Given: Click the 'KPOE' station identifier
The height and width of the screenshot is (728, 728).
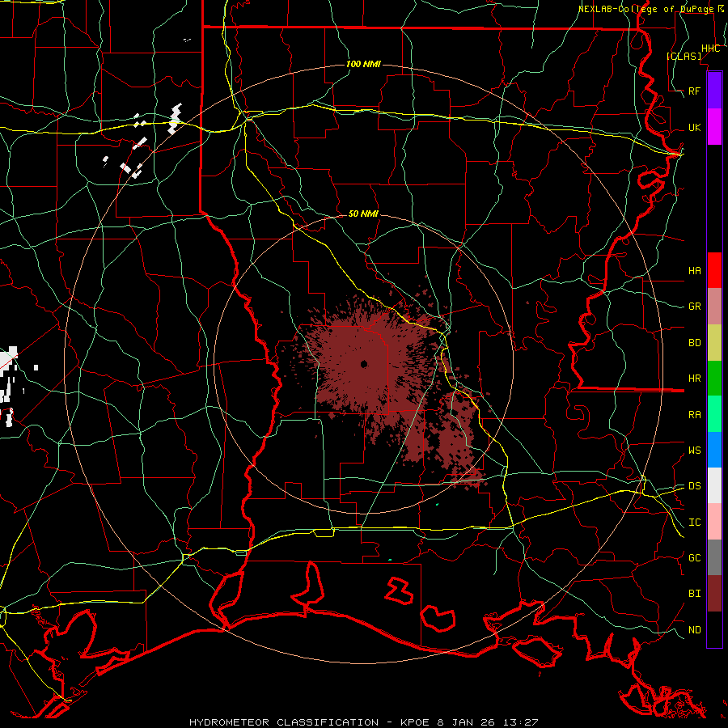Looking at the screenshot, I should [x=415, y=722].
